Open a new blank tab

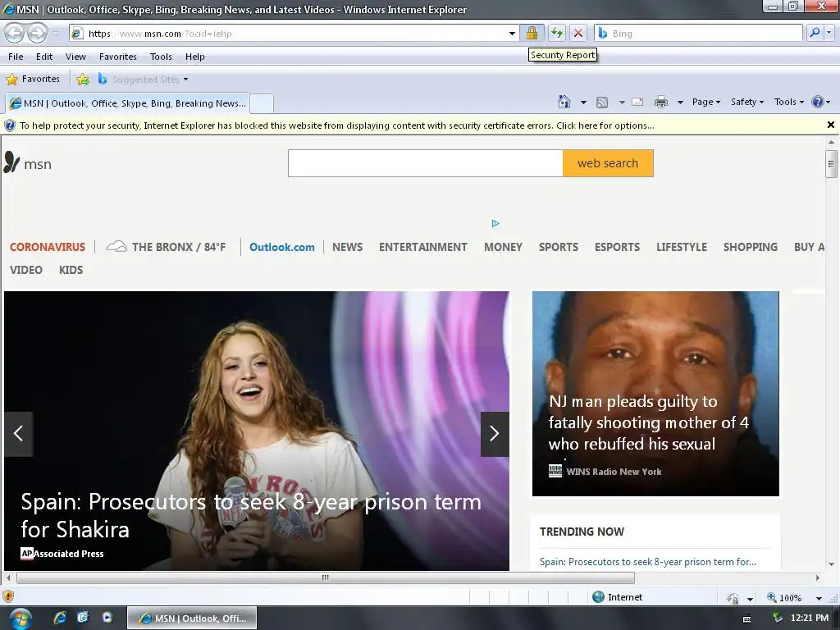click(x=262, y=103)
